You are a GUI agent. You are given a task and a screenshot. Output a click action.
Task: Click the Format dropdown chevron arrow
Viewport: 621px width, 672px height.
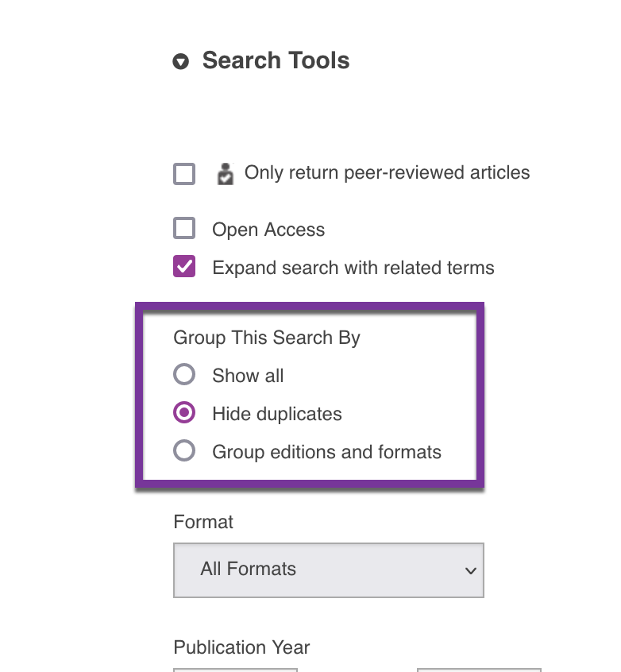tap(472, 570)
